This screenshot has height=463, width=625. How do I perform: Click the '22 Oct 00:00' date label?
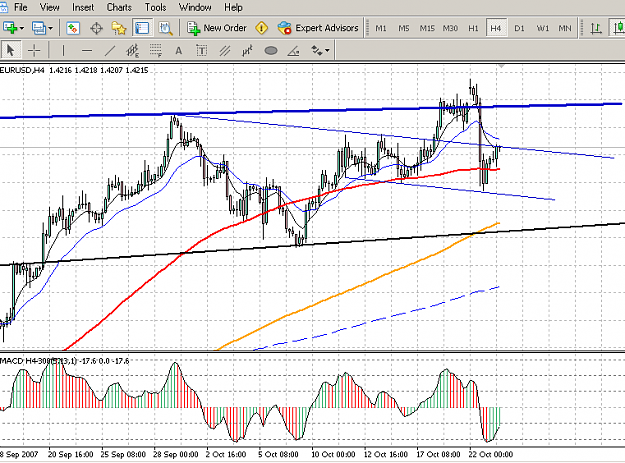[491, 455]
